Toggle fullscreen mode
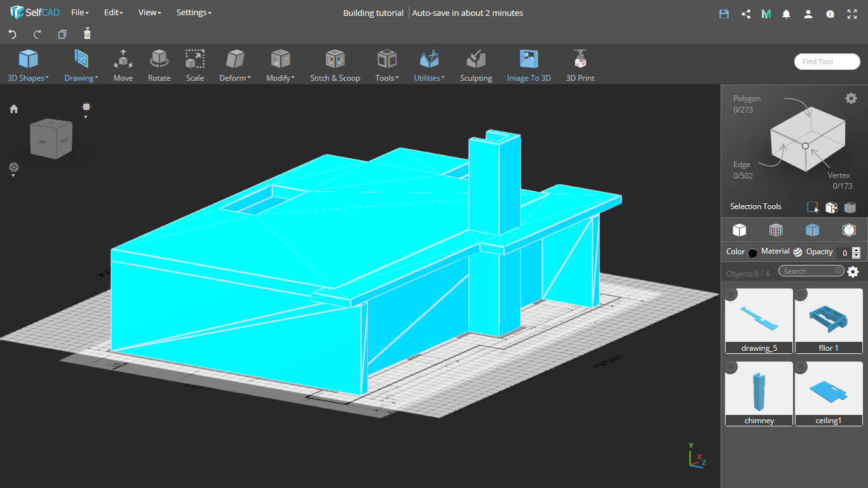The height and width of the screenshot is (488, 868). pyautogui.click(x=852, y=13)
